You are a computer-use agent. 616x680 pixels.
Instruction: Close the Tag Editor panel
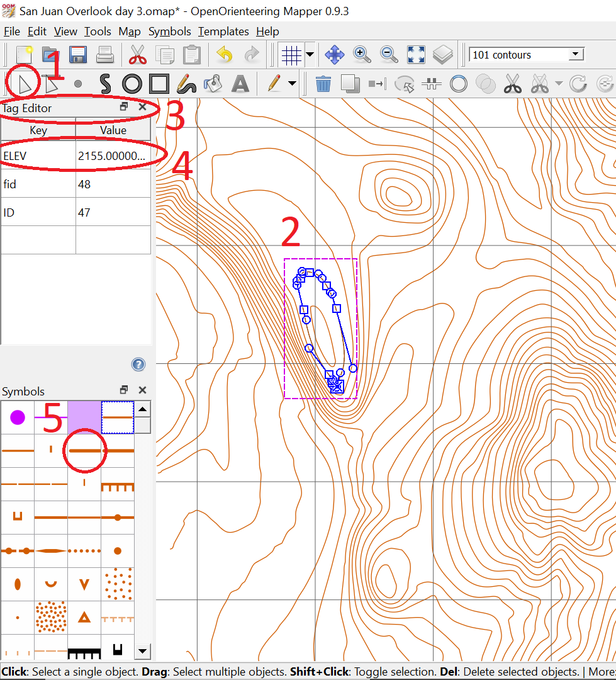click(142, 108)
